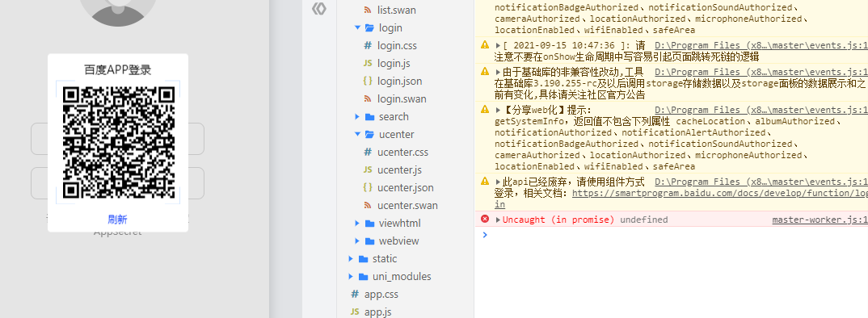The width and height of the screenshot is (868, 318).
Task: Open events.js:1 link on onShow warning
Action: 761,45
